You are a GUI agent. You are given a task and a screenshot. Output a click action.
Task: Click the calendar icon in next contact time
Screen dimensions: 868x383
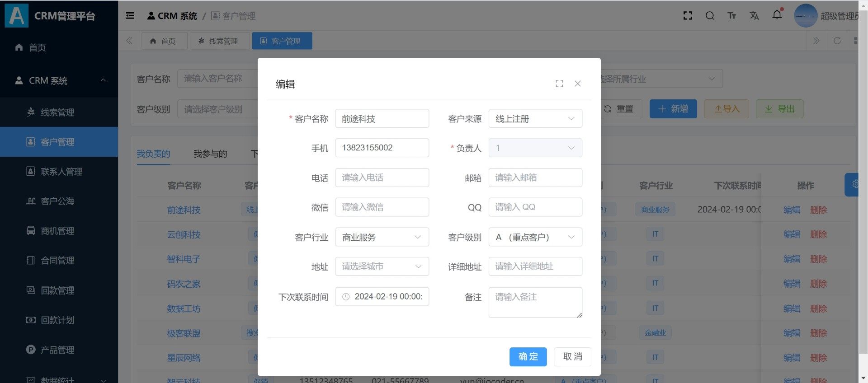[346, 297]
